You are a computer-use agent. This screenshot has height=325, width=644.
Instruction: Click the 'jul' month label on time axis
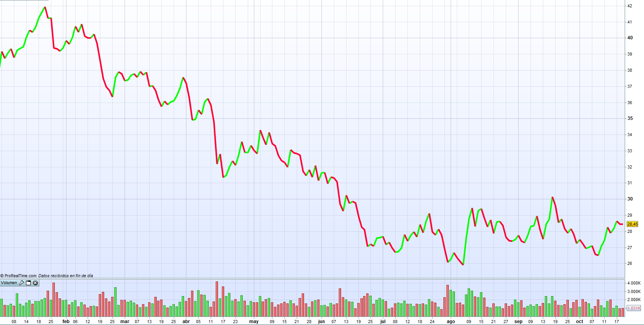(x=383, y=322)
